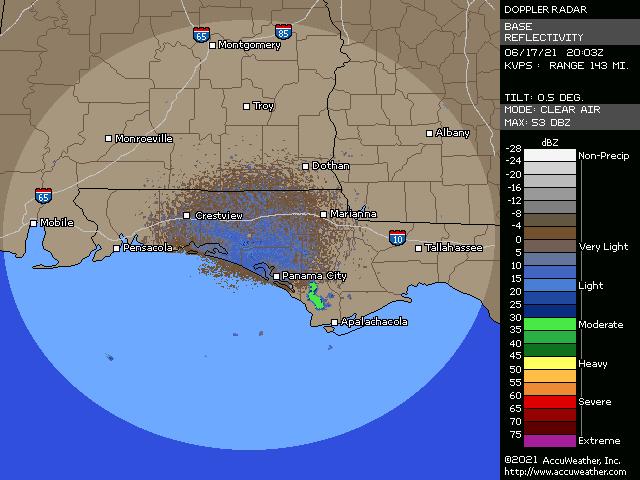Click the Pensacola city marker
Viewport: 640px width, 480px height.
[117, 248]
